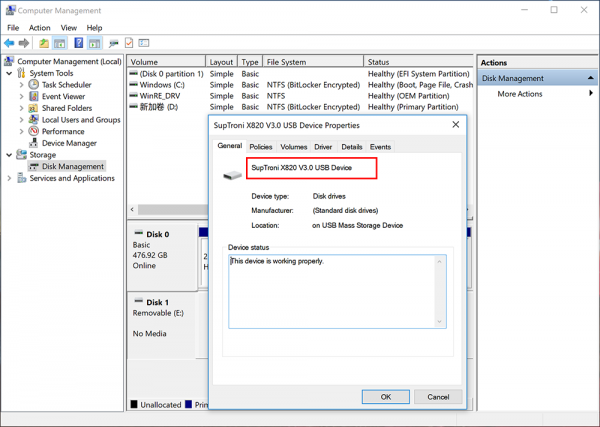Collapse the System Tools node

[x=9, y=73]
